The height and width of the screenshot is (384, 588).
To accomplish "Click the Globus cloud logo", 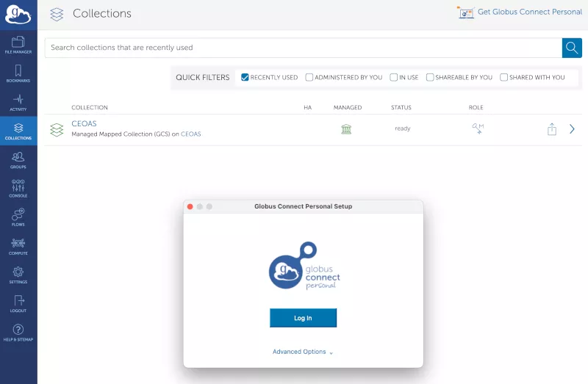I will [x=18, y=14].
